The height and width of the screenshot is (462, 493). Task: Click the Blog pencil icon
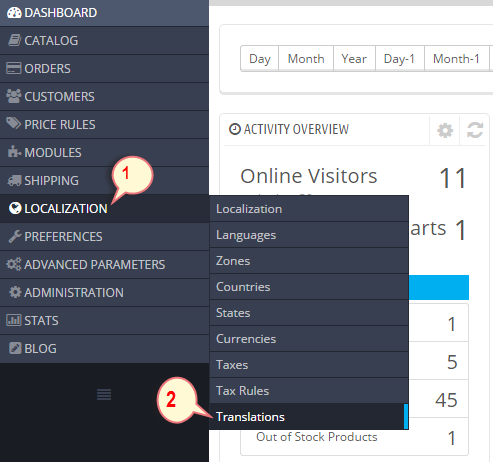[15, 348]
